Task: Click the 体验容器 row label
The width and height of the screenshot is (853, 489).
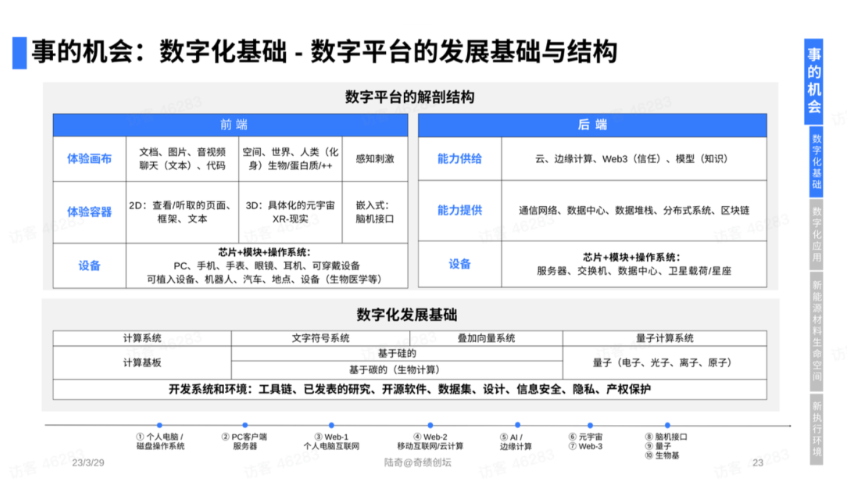Action: point(89,211)
